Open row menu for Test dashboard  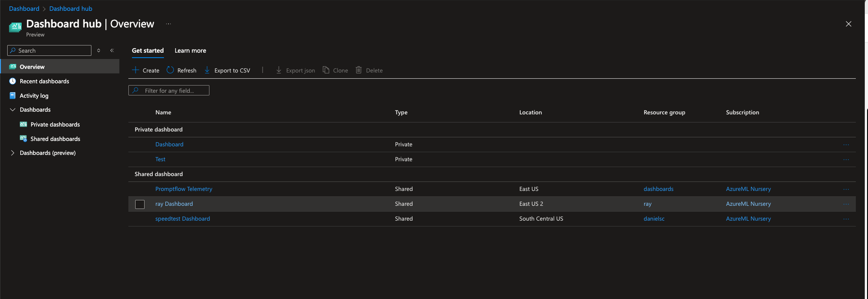pyautogui.click(x=846, y=159)
